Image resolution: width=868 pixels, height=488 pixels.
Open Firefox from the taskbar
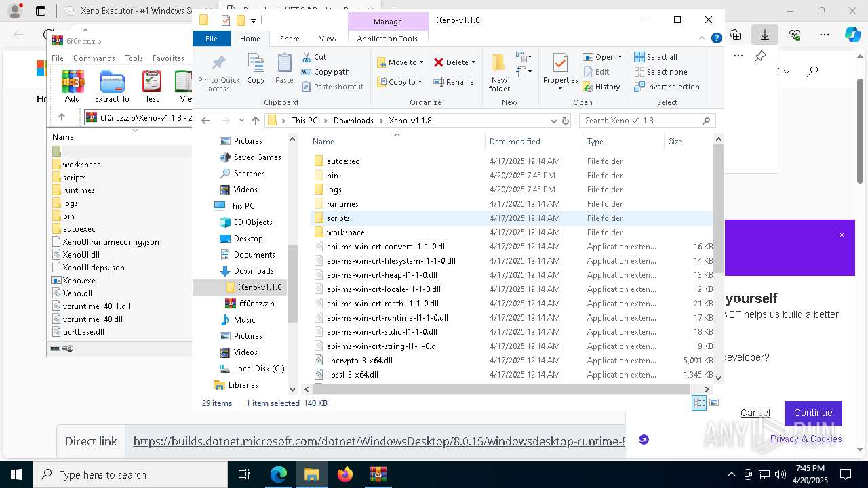[345, 474]
